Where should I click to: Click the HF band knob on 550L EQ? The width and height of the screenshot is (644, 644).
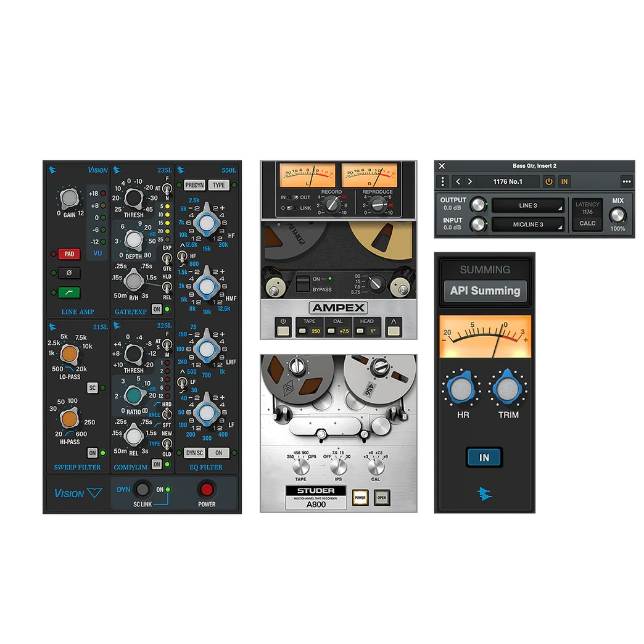pos(207,222)
